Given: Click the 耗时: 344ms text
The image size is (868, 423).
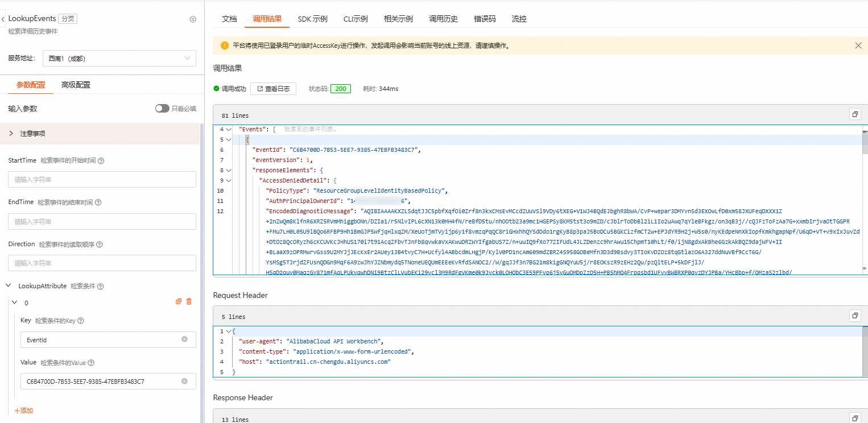Looking at the screenshot, I should point(381,89).
